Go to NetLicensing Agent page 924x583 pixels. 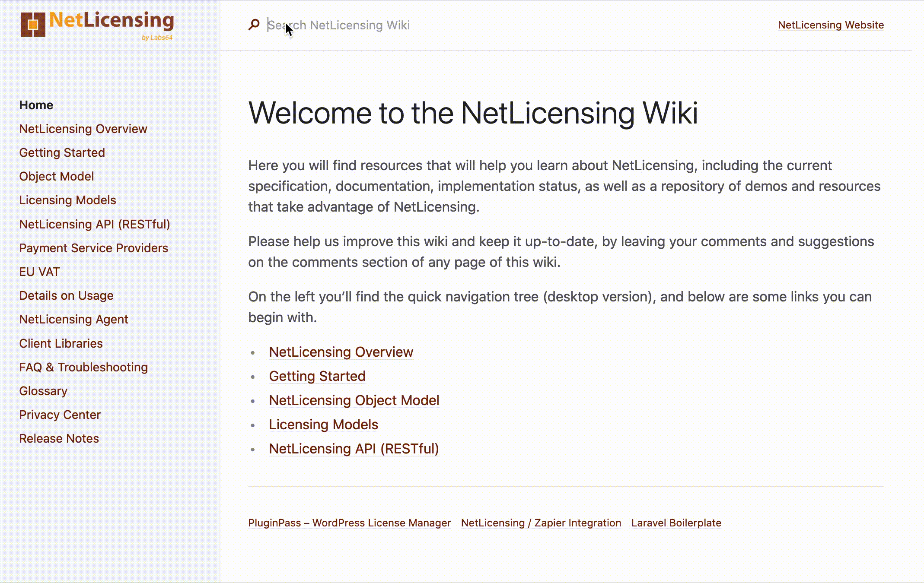(74, 319)
